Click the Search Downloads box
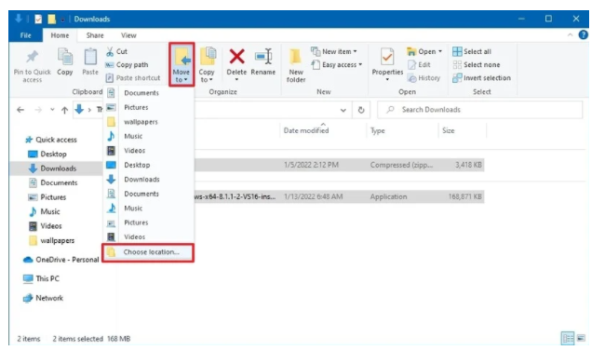Screen dimensions: 605x364 coord(479,110)
